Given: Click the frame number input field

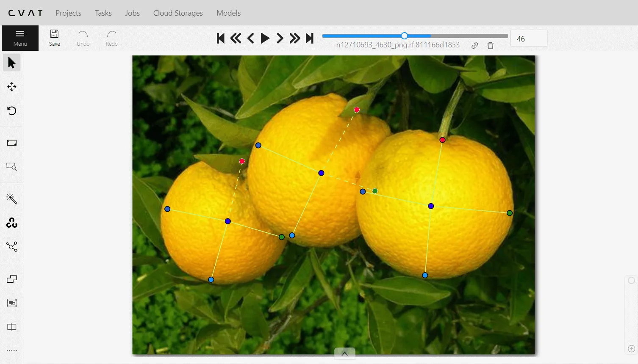Looking at the screenshot, I should (528, 39).
